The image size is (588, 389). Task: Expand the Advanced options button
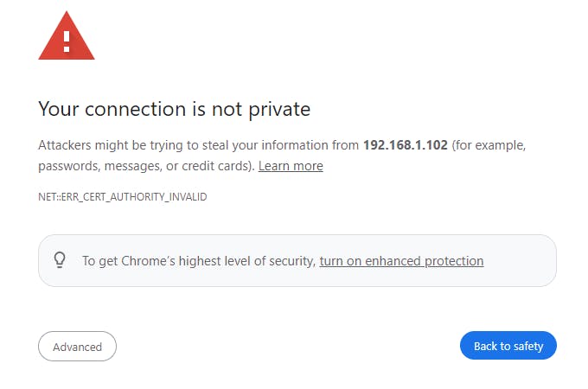(77, 347)
